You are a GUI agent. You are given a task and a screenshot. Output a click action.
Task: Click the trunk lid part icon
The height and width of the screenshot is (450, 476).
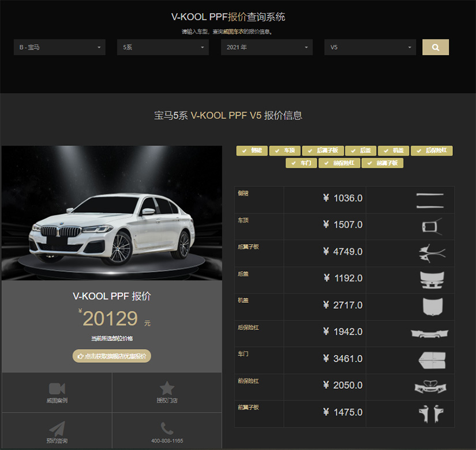coord(432,280)
